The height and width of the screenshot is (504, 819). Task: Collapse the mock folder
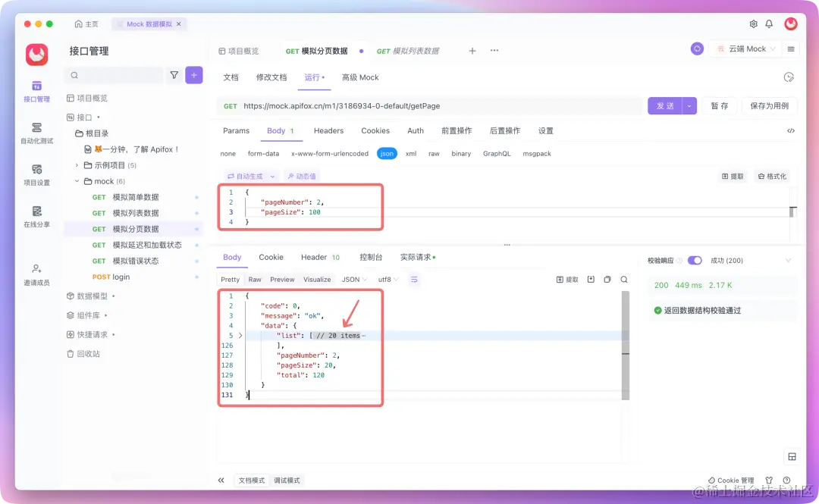tap(77, 181)
